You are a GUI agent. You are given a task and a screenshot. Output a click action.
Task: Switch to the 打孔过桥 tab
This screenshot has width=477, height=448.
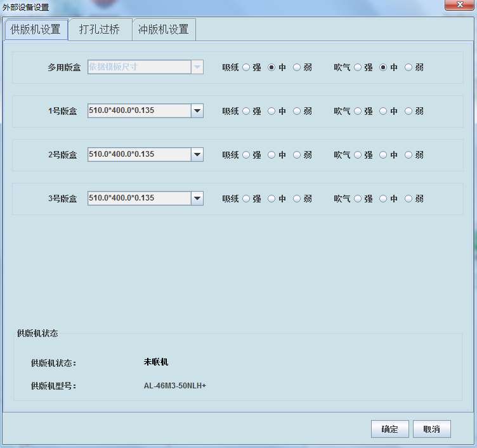(x=100, y=29)
